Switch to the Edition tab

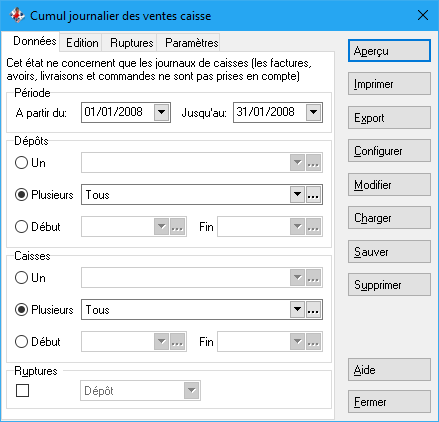click(x=82, y=43)
